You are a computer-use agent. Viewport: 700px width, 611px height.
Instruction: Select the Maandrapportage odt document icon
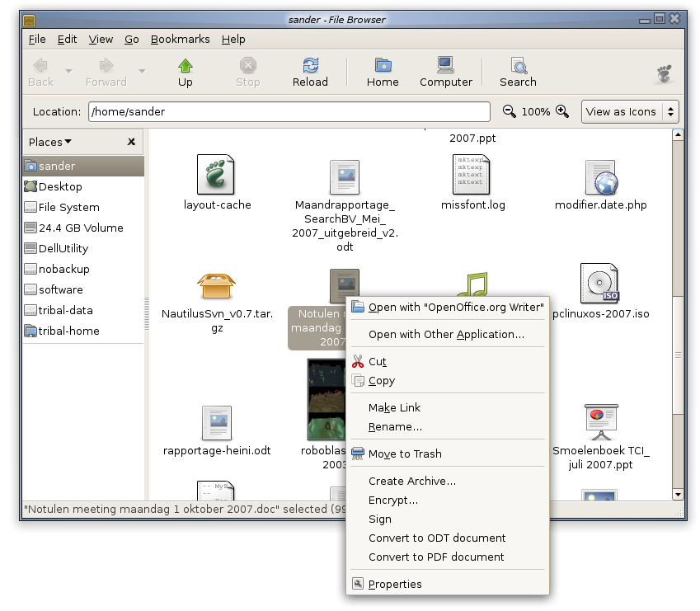tap(344, 177)
